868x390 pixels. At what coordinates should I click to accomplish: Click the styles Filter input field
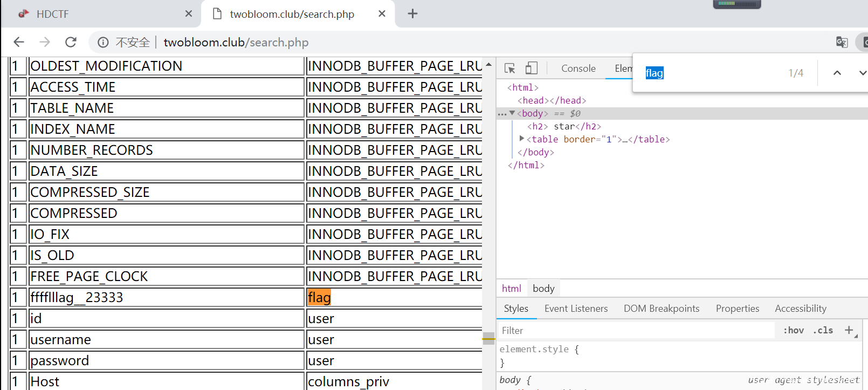coord(636,331)
